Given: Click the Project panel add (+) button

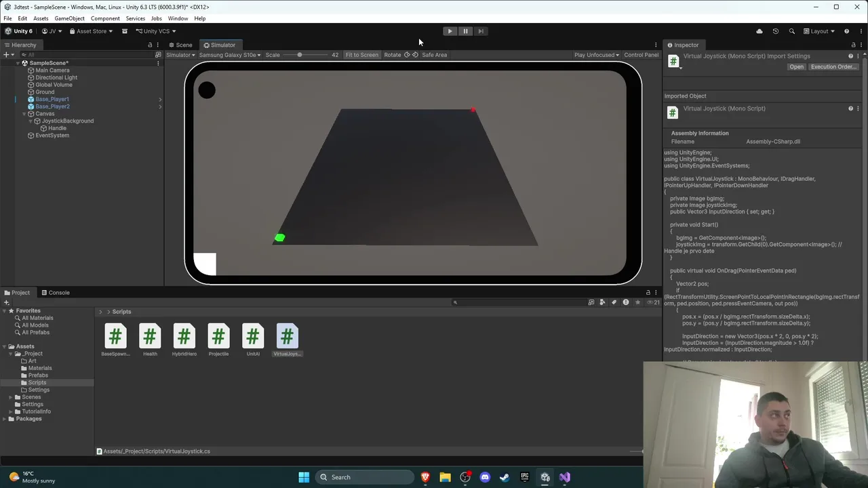Looking at the screenshot, I should 6,302.
